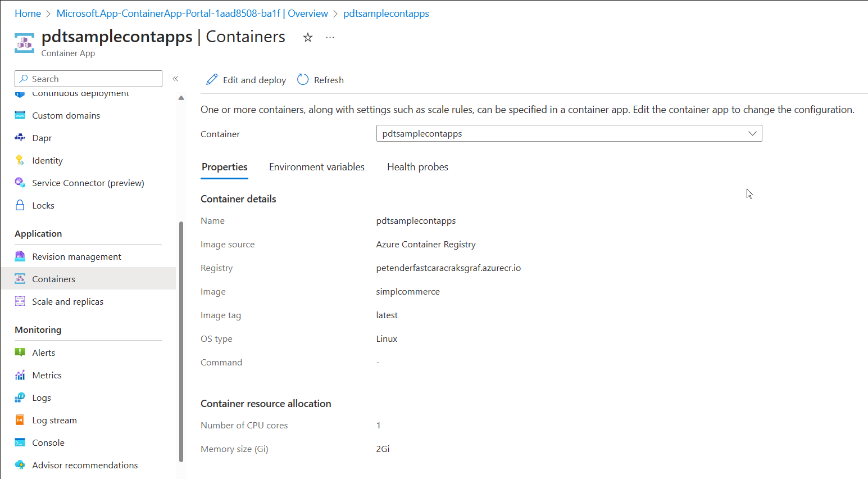Select the Custom domains sidebar icon
Viewport: 868px width, 479px height.
[20, 115]
